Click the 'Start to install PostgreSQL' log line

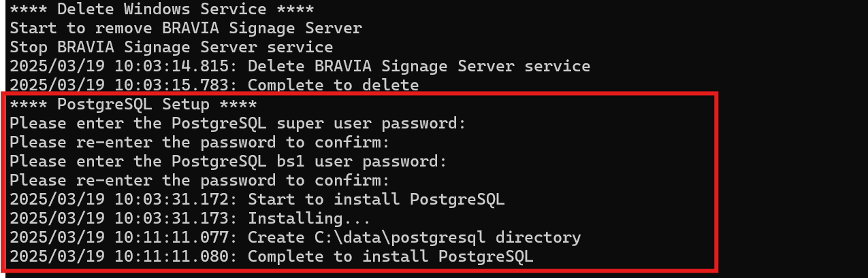(257, 200)
